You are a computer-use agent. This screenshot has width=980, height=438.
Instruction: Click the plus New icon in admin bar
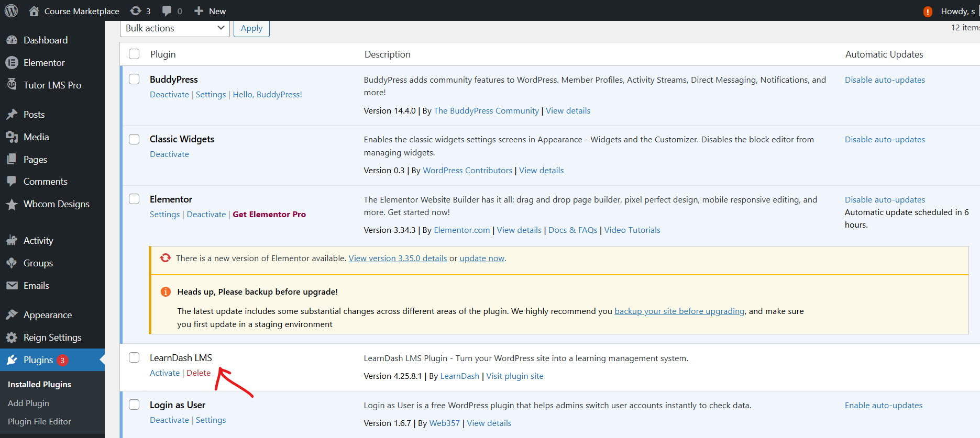tap(199, 11)
